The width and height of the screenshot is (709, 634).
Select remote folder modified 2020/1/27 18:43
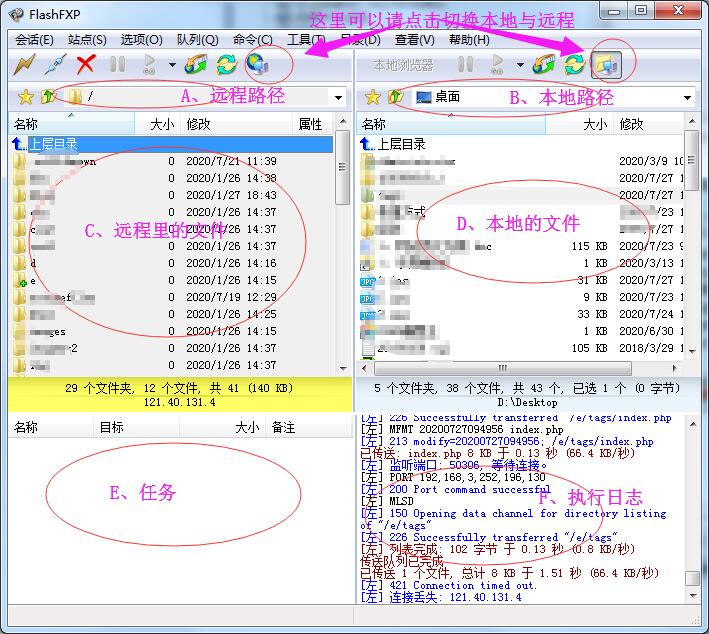[x=171, y=195]
